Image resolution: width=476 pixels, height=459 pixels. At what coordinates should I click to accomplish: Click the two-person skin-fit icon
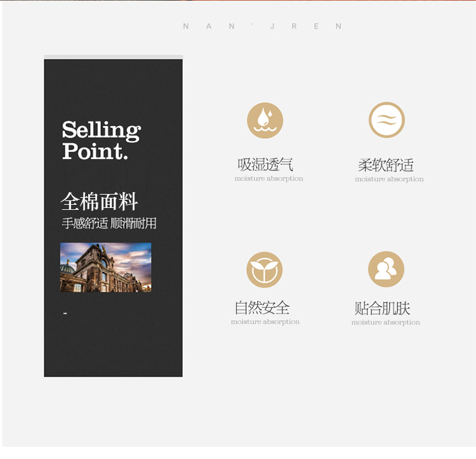386,269
